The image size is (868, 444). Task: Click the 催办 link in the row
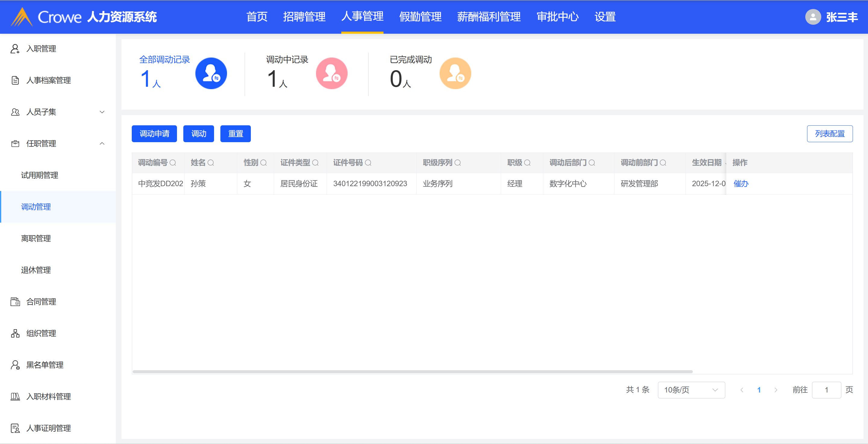coord(741,184)
